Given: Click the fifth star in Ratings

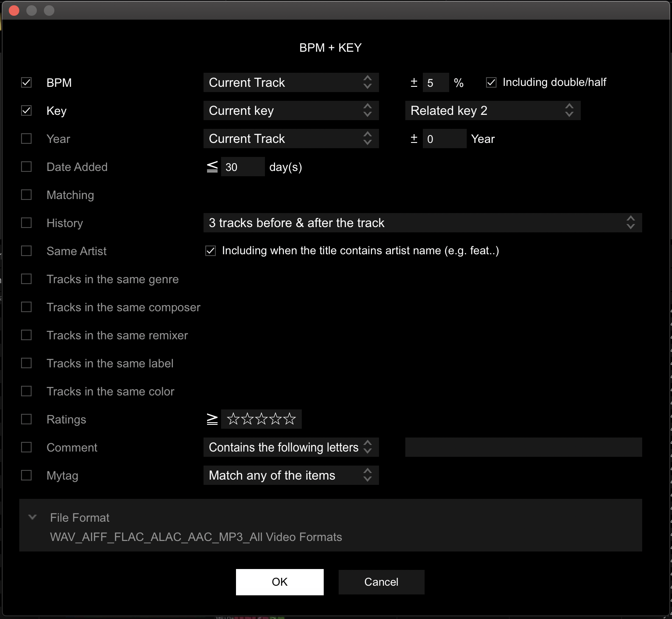Looking at the screenshot, I should point(290,419).
